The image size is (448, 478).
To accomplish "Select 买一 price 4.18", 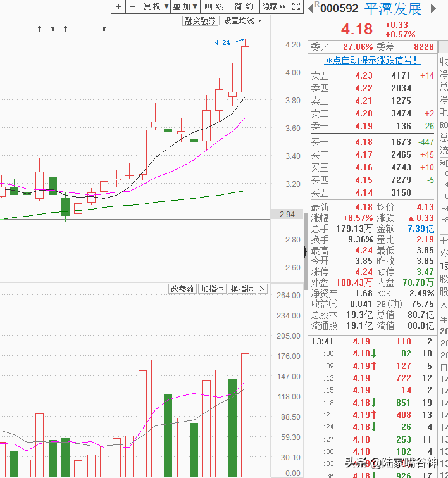I will [364, 142].
